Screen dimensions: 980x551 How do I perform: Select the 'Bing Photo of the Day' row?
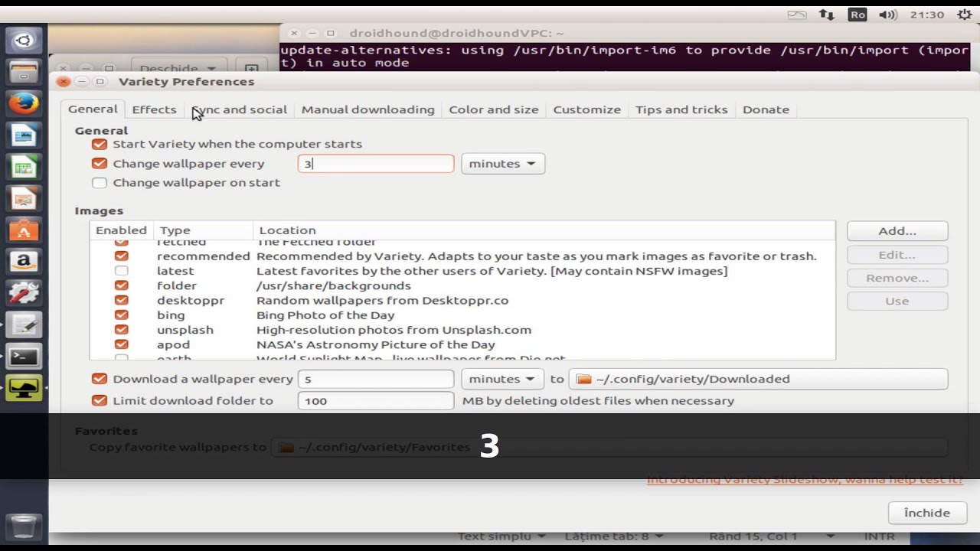(462, 315)
